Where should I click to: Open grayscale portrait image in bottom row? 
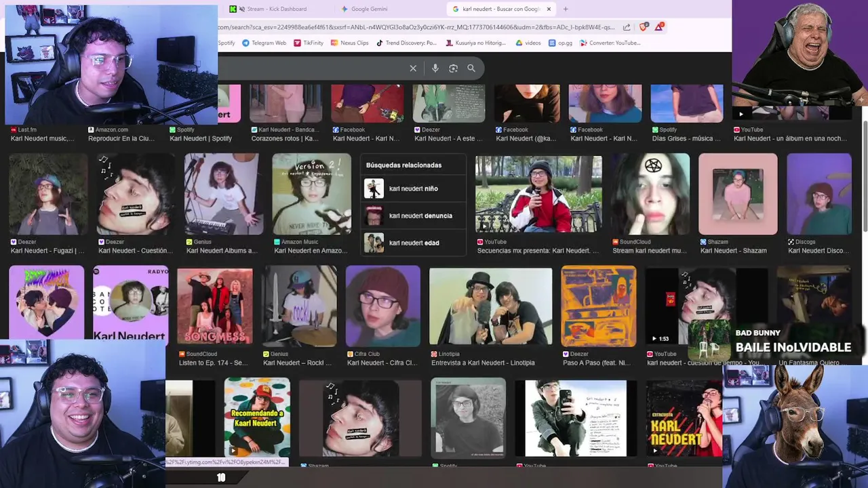coord(468,417)
